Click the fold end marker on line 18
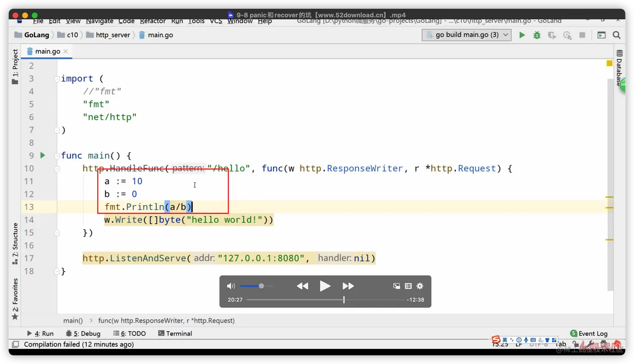The width and height of the screenshot is (634, 364). [57, 271]
